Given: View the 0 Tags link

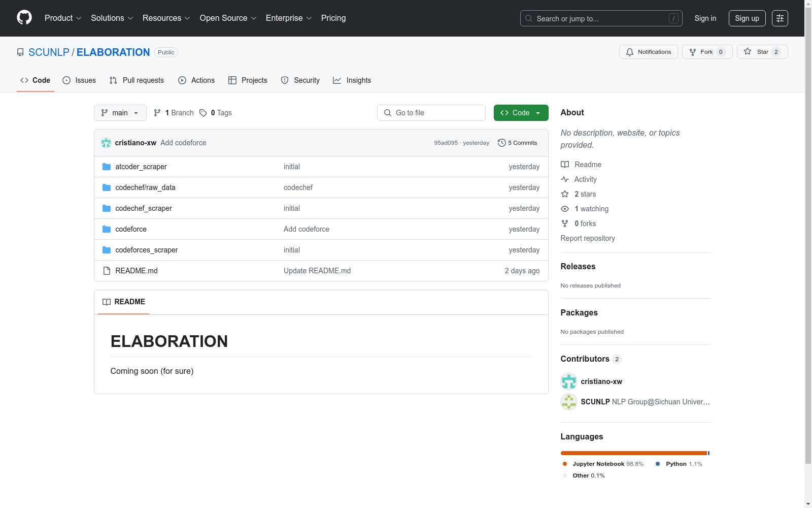Looking at the screenshot, I should [216, 113].
